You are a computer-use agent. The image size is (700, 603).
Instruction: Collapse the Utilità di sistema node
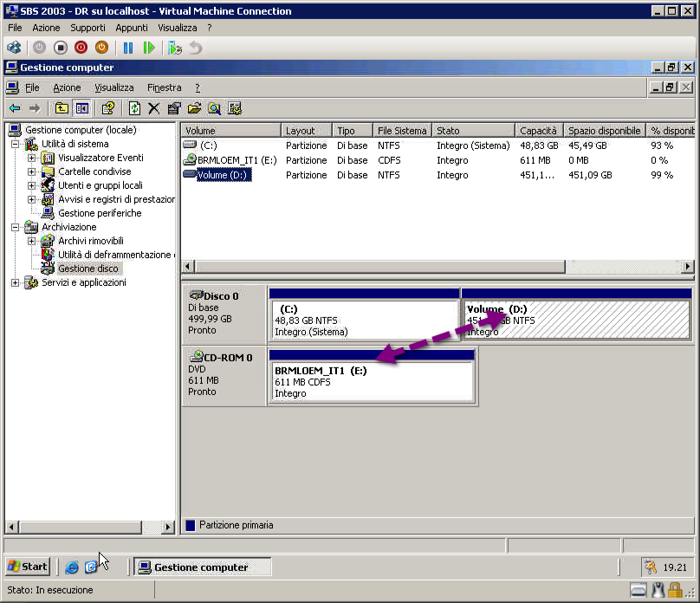(x=16, y=144)
